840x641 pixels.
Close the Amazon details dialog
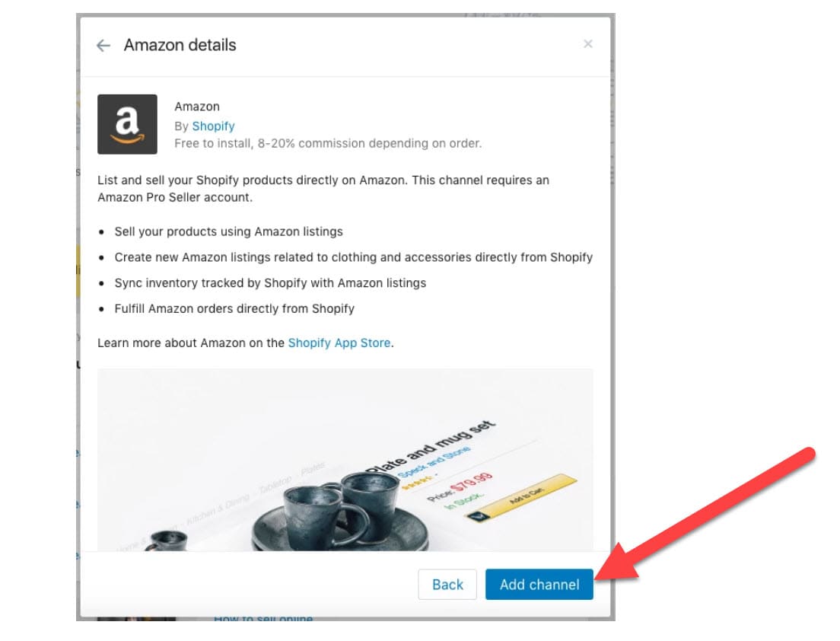pyautogui.click(x=587, y=44)
